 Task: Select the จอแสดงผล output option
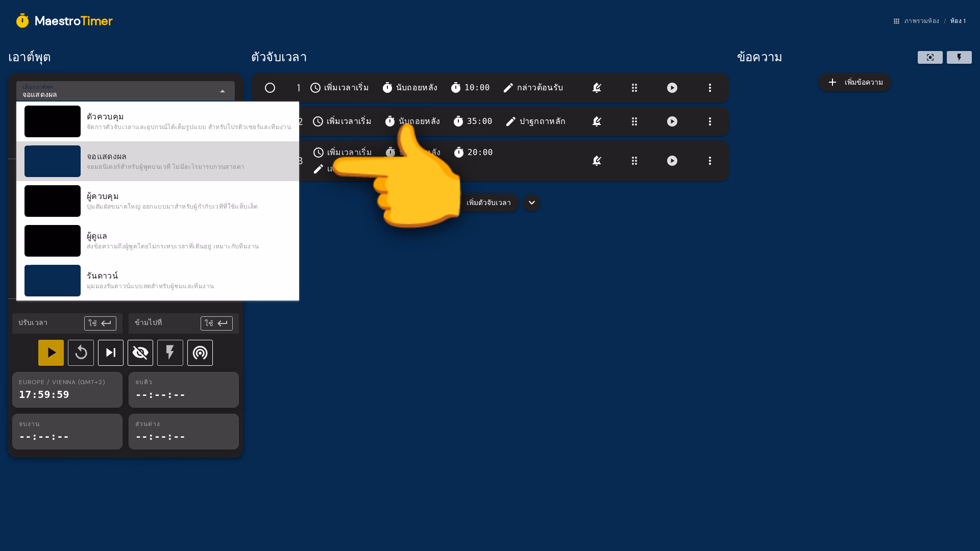pos(158,161)
